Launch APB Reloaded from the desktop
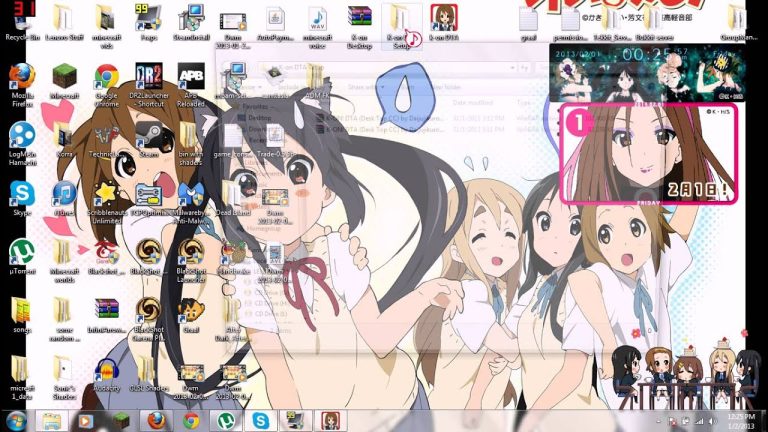The height and width of the screenshot is (432, 768). (191, 84)
